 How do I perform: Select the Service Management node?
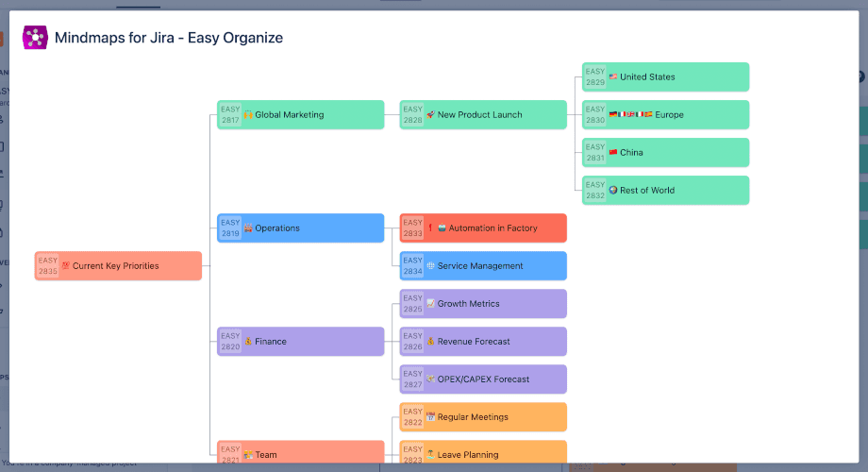pos(483,266)
